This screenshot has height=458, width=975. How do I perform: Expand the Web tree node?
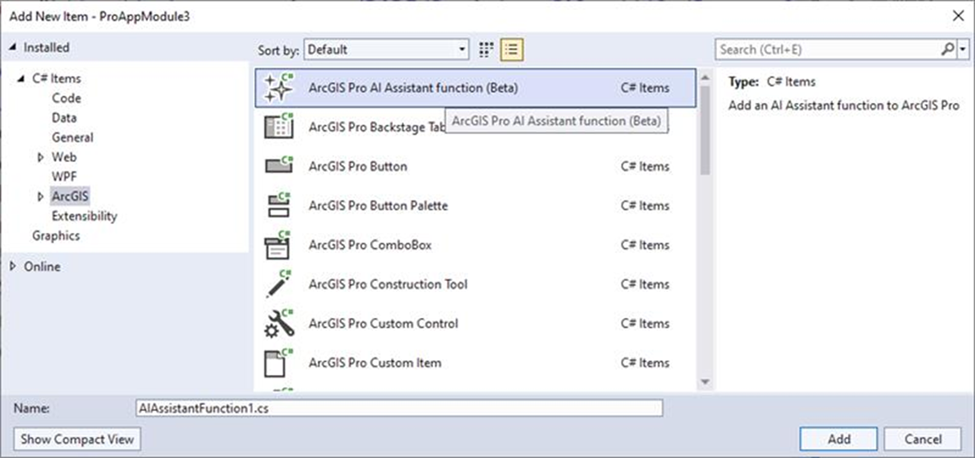pyautogui.click(x=41, y=157)
